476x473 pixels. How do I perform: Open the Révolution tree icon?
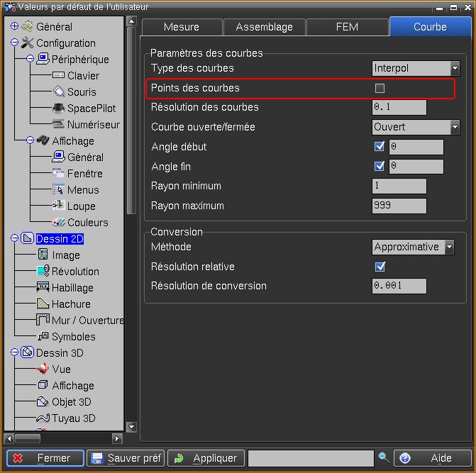[43, 272]
